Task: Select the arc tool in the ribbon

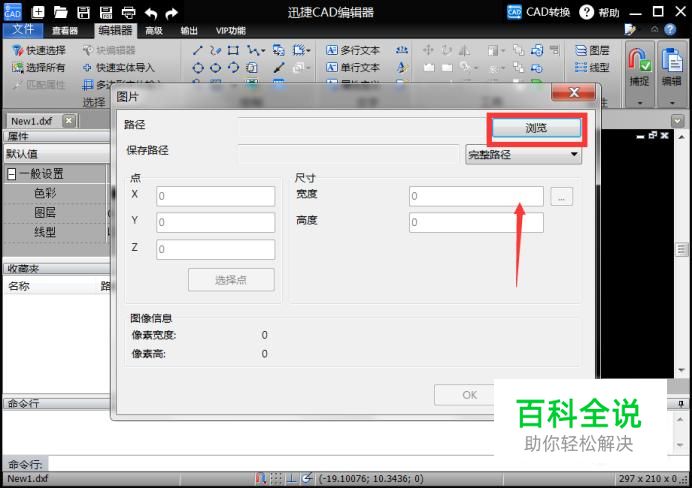Action: click(233, 68)
